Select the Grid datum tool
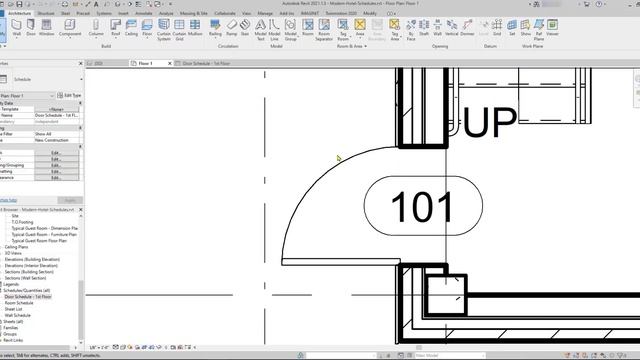This screenshot has width=640, height=360. tap(497, 27)
